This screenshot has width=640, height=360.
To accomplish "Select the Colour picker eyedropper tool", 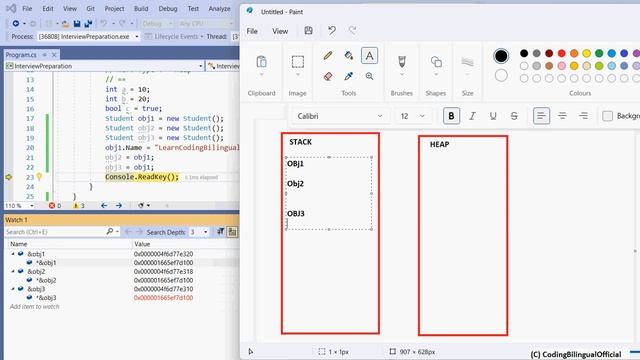I will 349,76.
